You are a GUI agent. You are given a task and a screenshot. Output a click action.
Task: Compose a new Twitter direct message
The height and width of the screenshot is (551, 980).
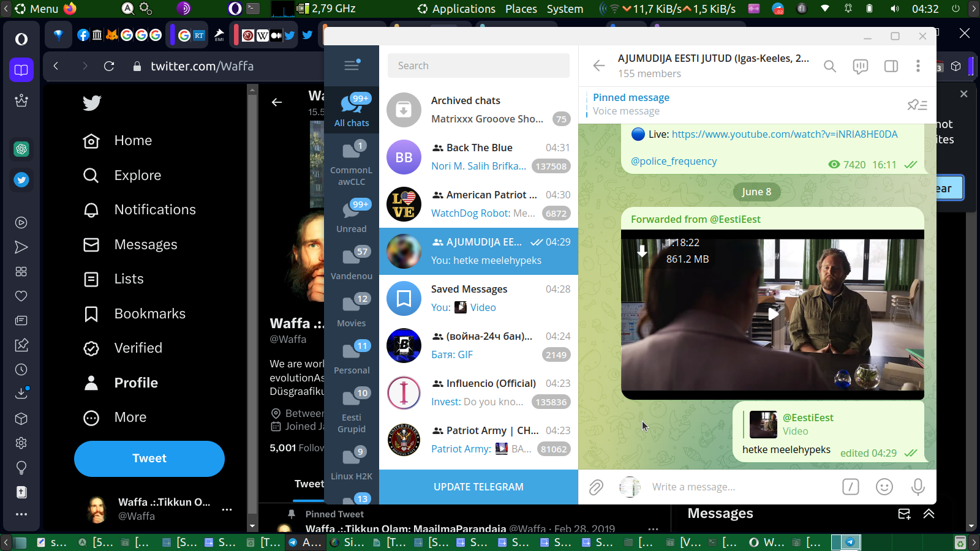tap(904, 514)
